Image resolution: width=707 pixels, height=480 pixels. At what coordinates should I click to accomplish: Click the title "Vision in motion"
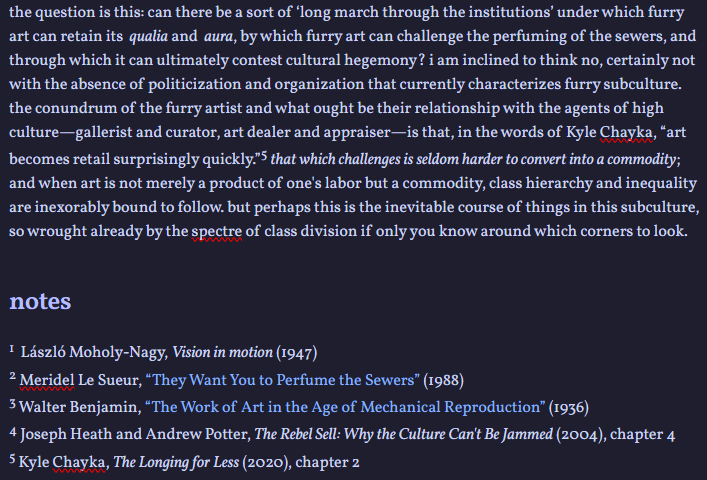(x=222, y=352)
